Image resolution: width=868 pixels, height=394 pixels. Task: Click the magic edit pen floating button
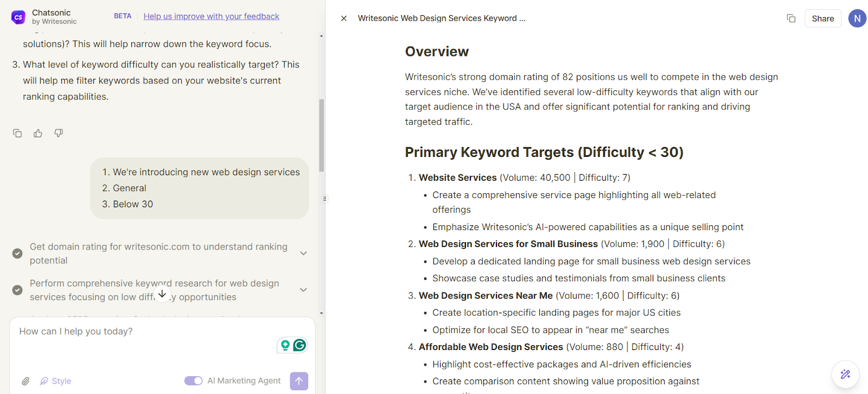tap(845, 374)
